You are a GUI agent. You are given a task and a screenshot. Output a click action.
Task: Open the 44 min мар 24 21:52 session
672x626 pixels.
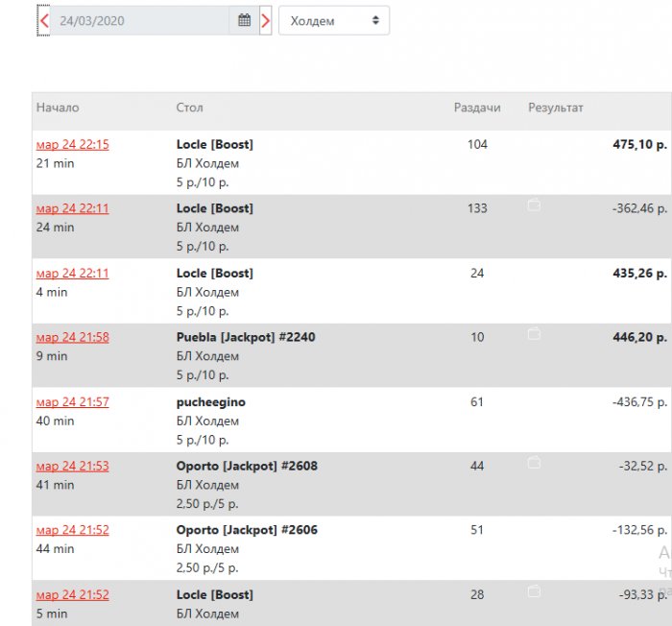pyautogui.click(x=73, y=531)
